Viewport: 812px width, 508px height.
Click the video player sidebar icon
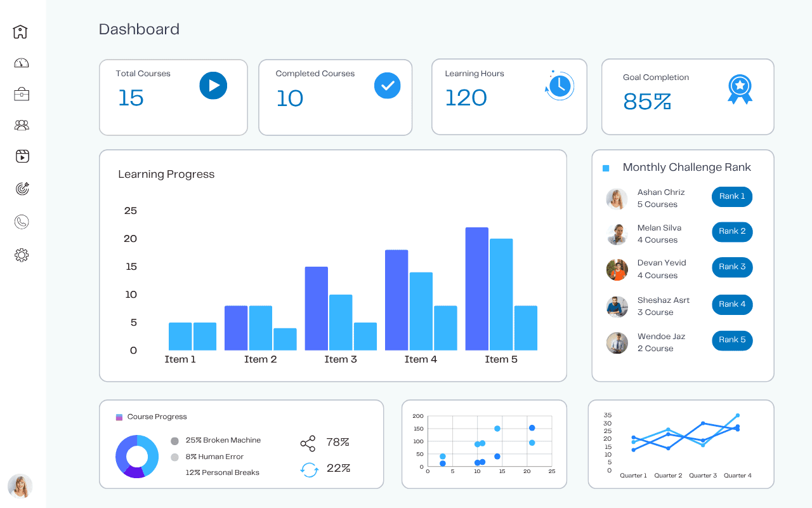click(x=22, y=156)
